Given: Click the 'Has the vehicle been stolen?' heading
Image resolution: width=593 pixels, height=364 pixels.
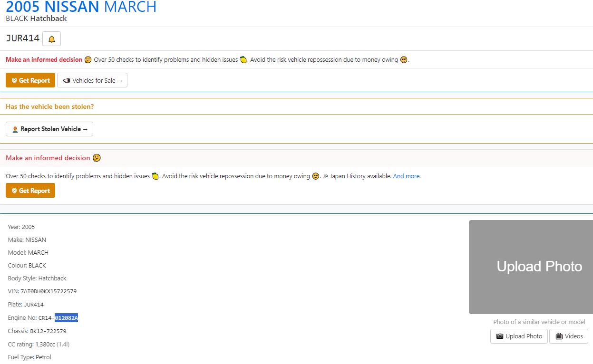Looking at the screenshot, I should click(x=49, y=106).
